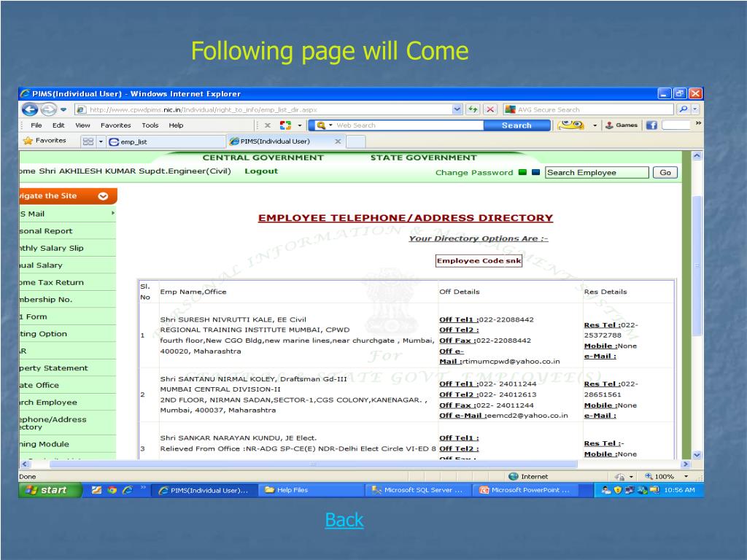
Task: Click the Back hyperlink below the slide
Action: [343, 519]
